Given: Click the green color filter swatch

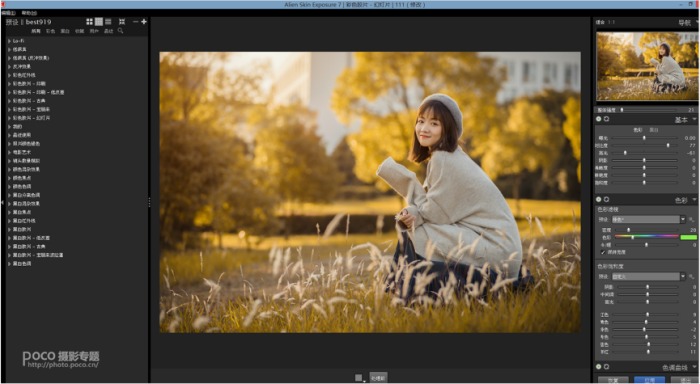Looking at the screenshot, I should click(688, 237).
